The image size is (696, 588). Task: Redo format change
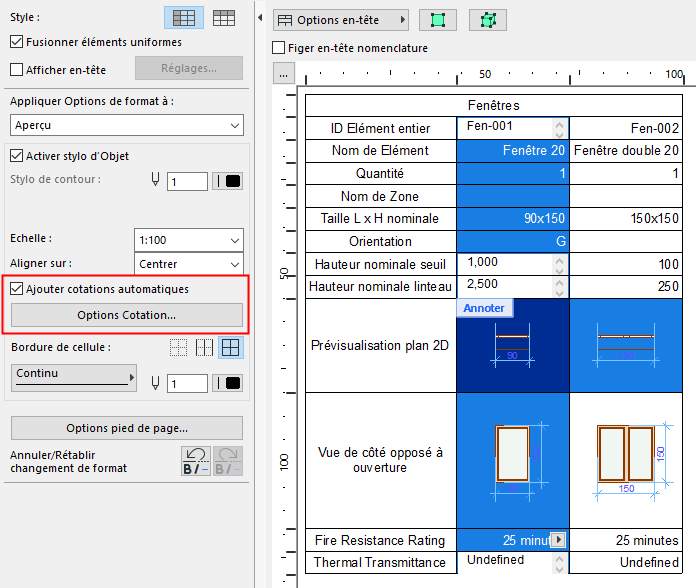(x=228, y=461)
